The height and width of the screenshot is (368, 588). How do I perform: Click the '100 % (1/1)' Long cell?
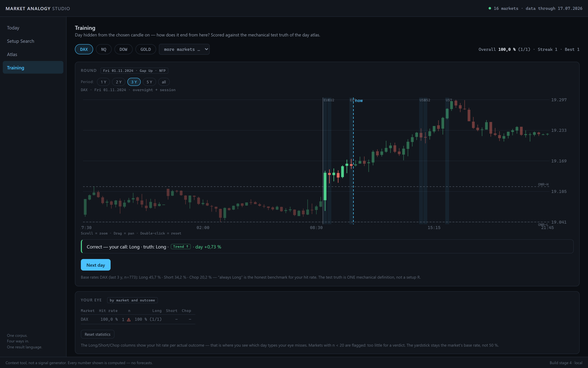[x=148, y=319]
